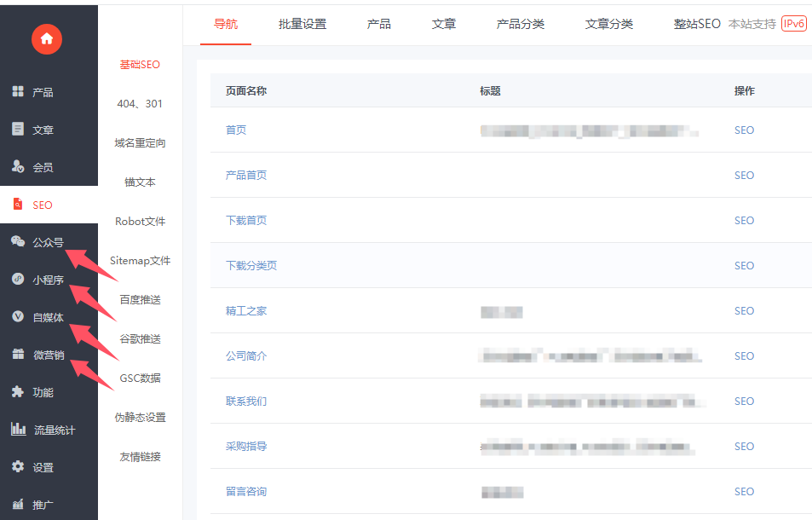Click the 公司简介 page name link

point(246,355)
